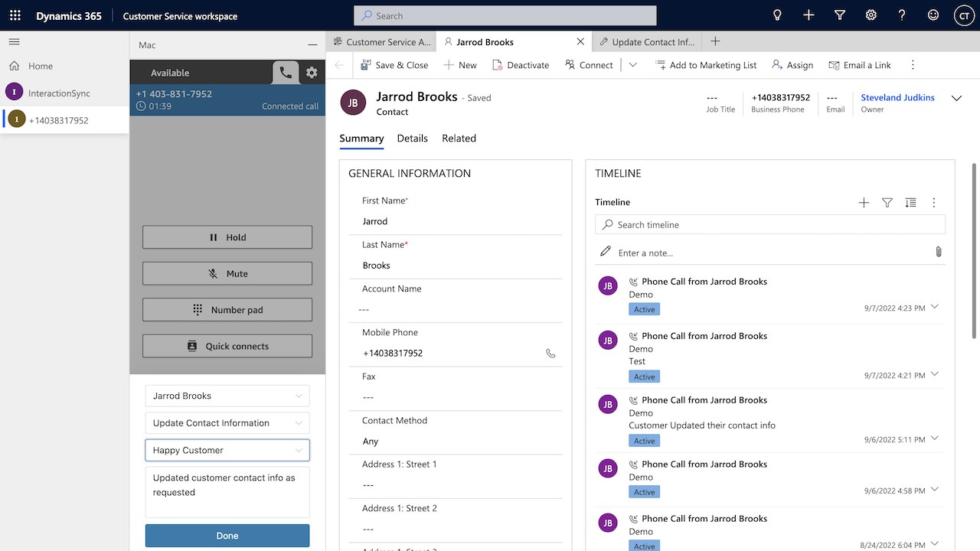This screenshot has height=551, width=980.
Task: Open the CT user profile avatar
Action: pyautogui.click(x=964, y=15)
